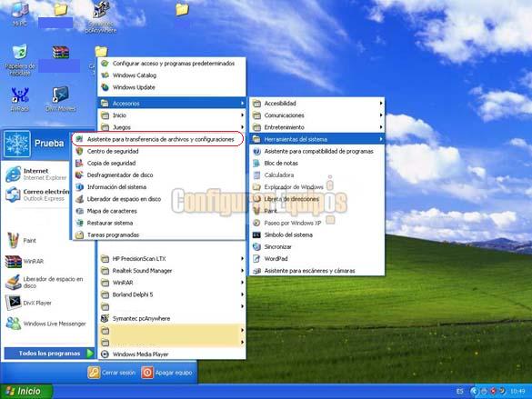The width and height of the screenshot is (532, 399).
Task: Click Apagar equipo button
Action: 167,373
